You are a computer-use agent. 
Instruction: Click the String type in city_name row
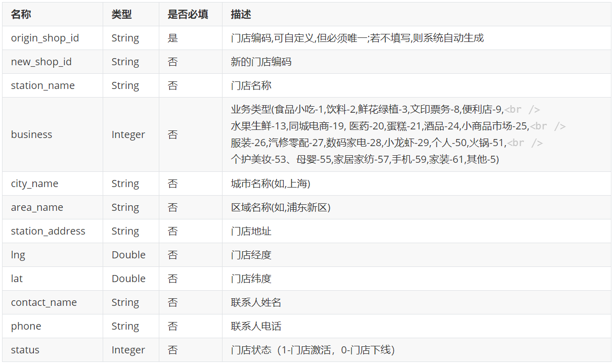[x=125, y=184]
